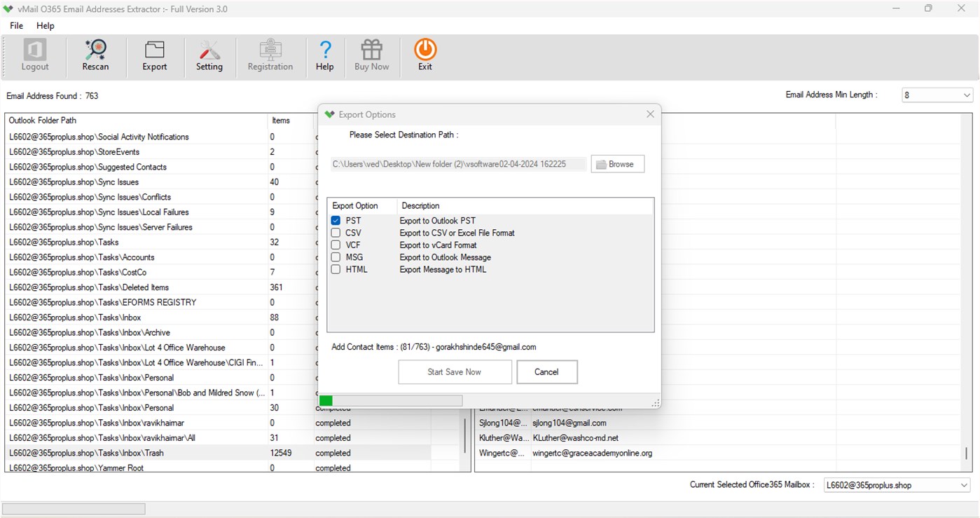The width and height of the screenshot is (980, 518).
Task: Click the Browse button for destination path
Action: (616, 163)
